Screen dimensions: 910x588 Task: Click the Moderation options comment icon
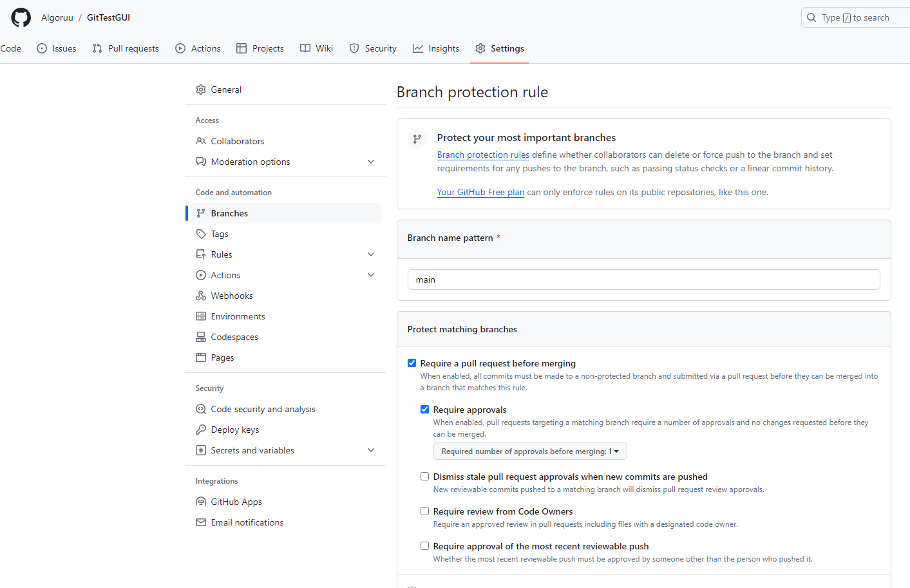(x=201, y=162)
